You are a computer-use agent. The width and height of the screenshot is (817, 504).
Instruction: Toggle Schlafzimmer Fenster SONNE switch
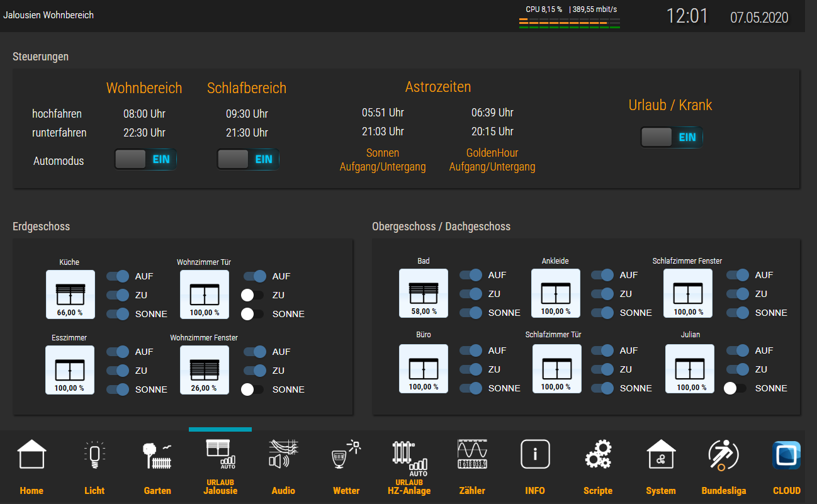pyautogui.click(x=737, y=313)
